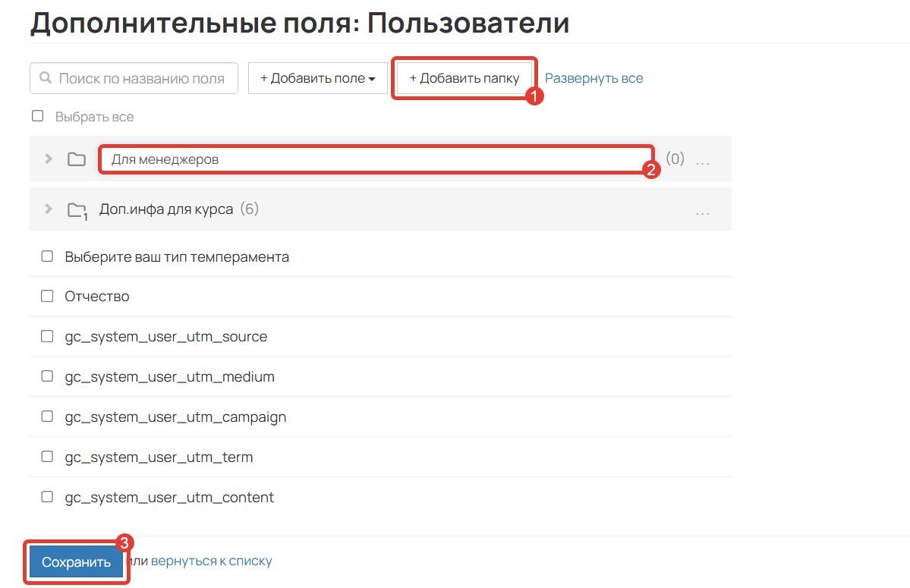Click the gc_system_user_utm_term field name
This screenshot has height=588, width=910.
coord(159,458)
